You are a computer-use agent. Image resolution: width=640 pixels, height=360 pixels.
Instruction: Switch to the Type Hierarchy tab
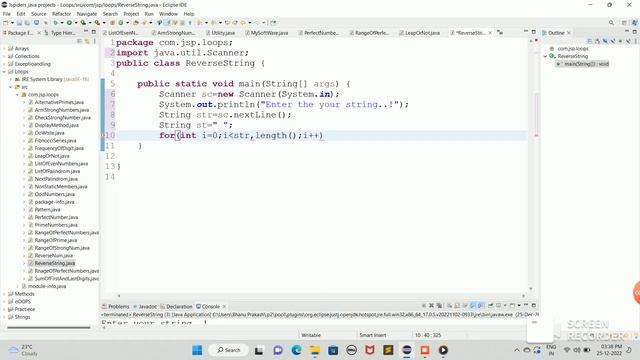[x=60, y=33]
